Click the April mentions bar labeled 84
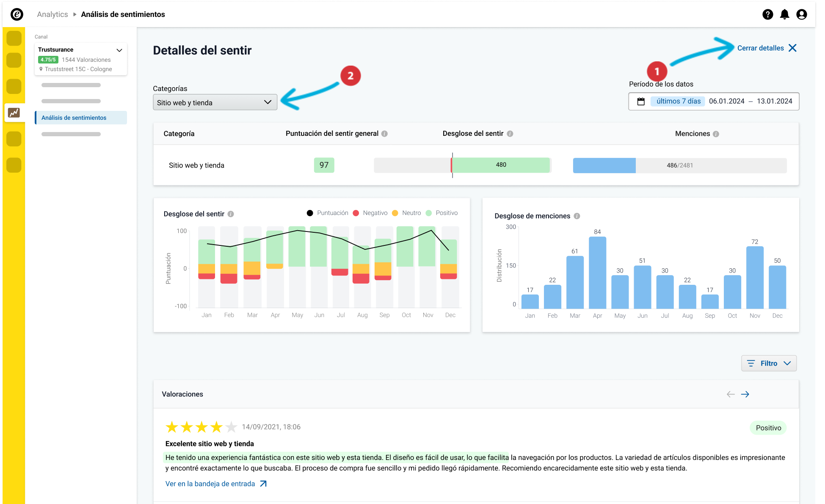The width and height of the screenshot is (825, 504). pyautogui.click(x=597, y=273)
